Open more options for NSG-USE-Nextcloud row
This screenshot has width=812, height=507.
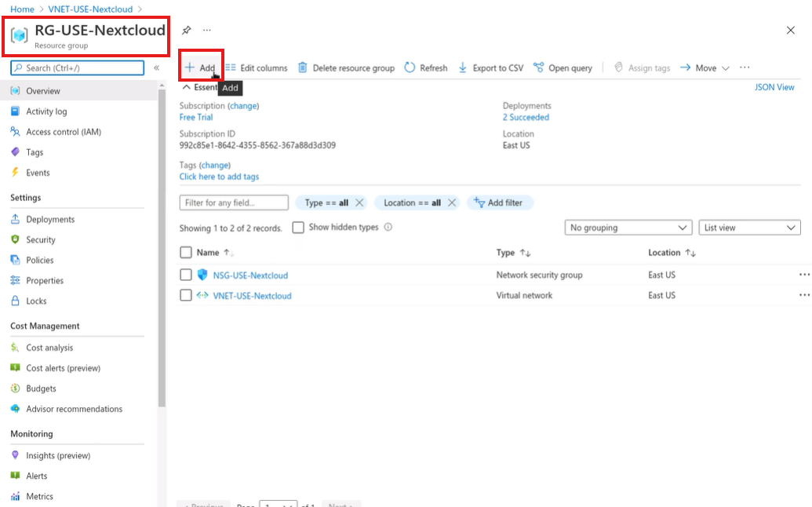803,275
